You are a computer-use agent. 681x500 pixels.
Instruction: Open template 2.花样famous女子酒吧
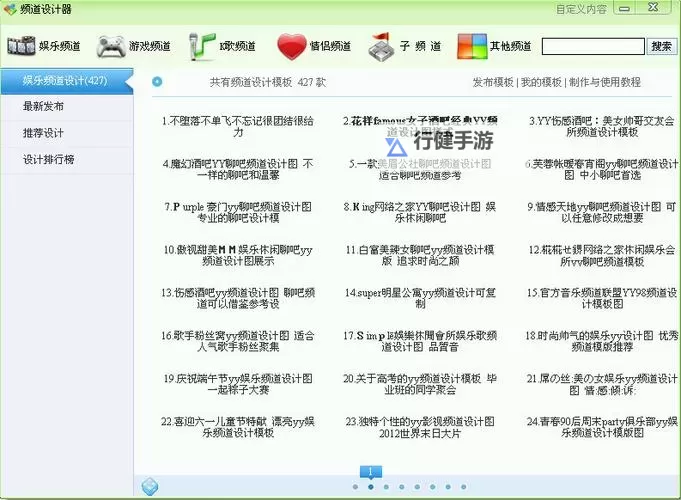tap(420, 126)
